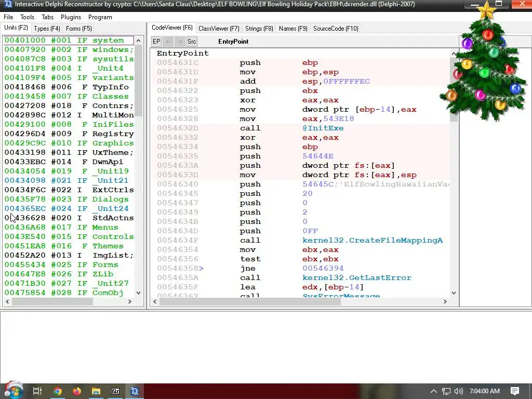The height and width of the screenshot is (399, 532).
Task: Open Google Chrome from the taskbar
Action: (x=58, y=391)
